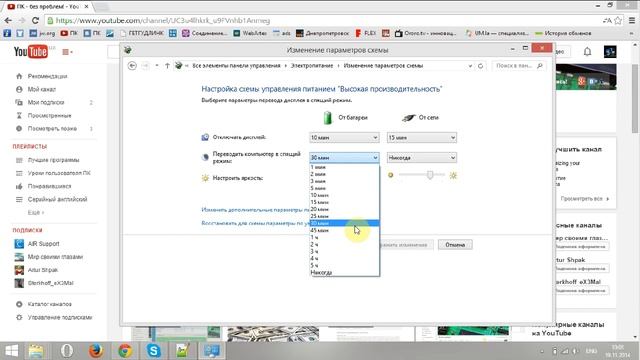Open YouTube guide menu icon next to logo

[x=67, y=52]
